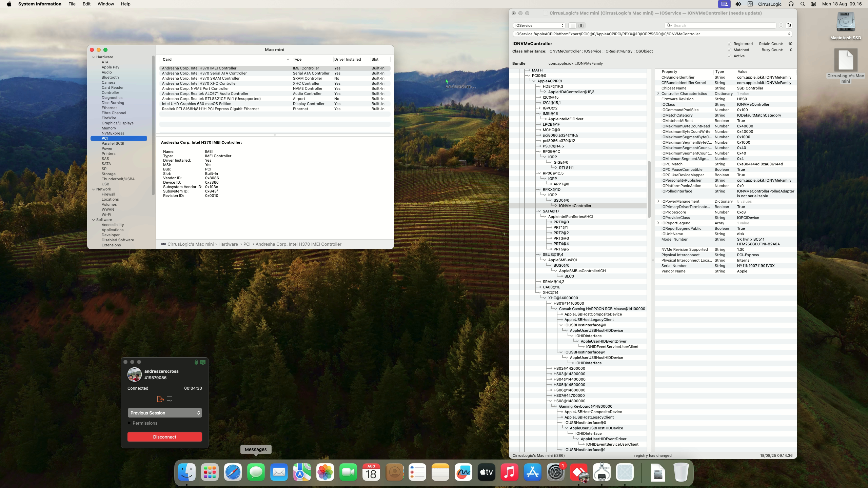Screen dimensions: 868x488
Task: Click the red Disconnect button
Action: 165,437
